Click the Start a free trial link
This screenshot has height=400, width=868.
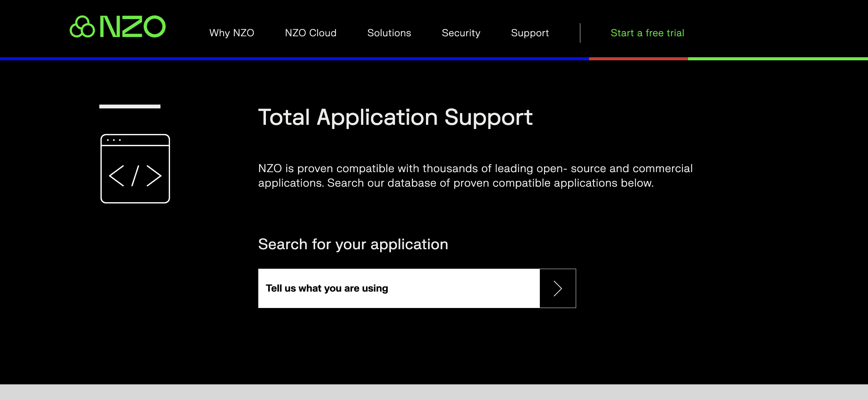pos(647,33)
